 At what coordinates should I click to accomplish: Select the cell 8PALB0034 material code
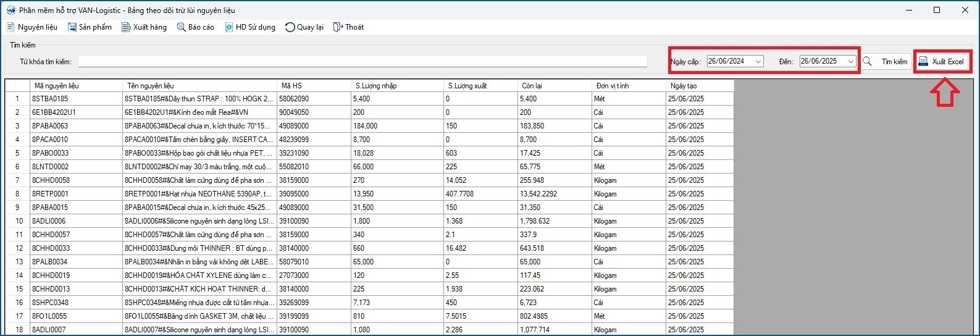coord(77,262)
